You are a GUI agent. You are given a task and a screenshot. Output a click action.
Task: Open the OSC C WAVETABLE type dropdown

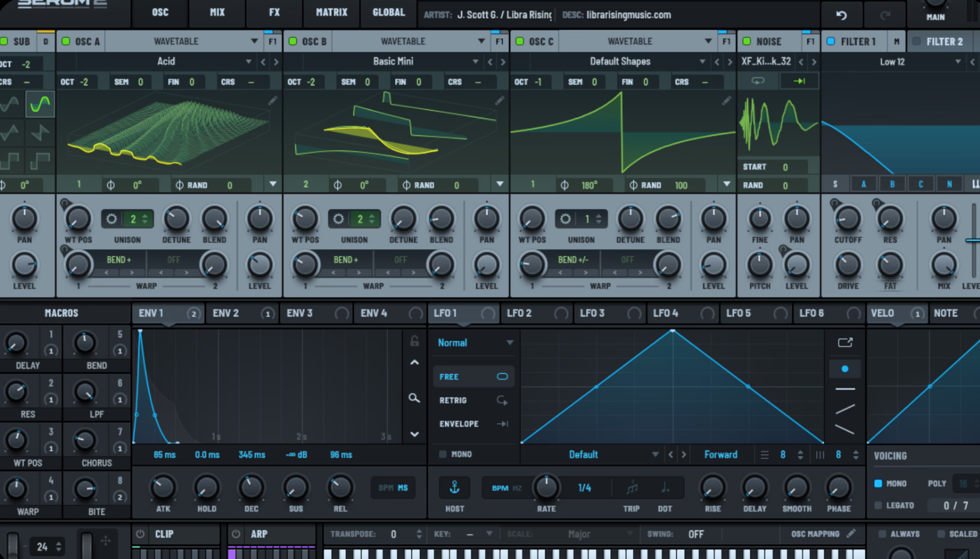click(x=637, y=41)
